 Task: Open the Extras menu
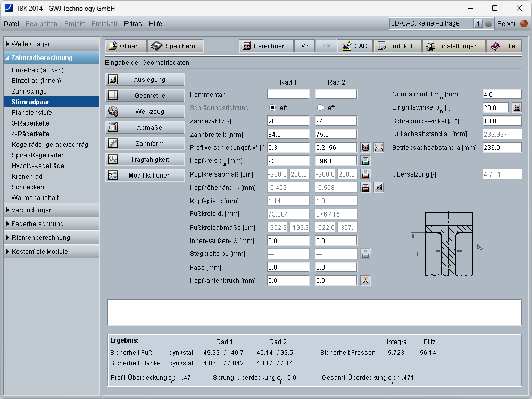point(132,24)
